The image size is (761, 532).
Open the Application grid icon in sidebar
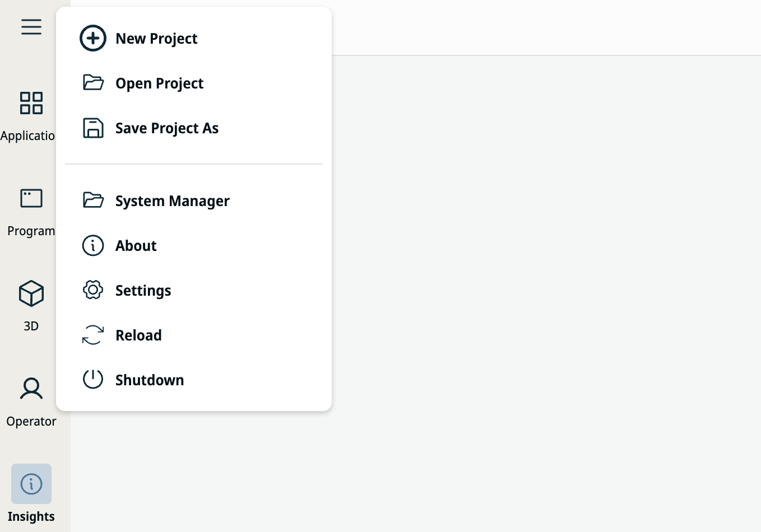(31, 103)
